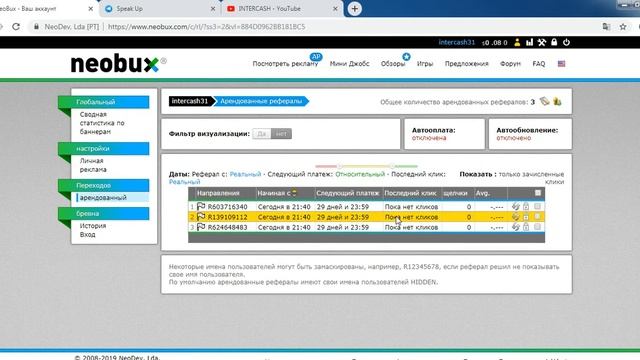Click the padlock security icon in top bar

pyautogui.click(x=554, y=42)
